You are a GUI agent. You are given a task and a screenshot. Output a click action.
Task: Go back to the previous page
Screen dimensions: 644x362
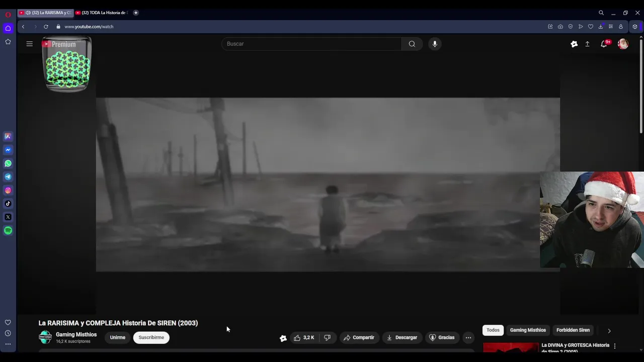[23, 27]
